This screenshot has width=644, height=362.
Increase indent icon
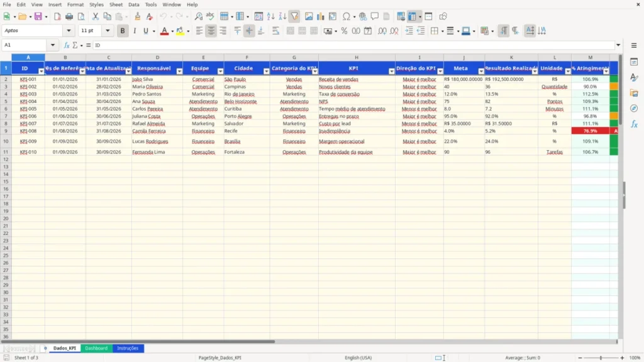pos(409,31)
